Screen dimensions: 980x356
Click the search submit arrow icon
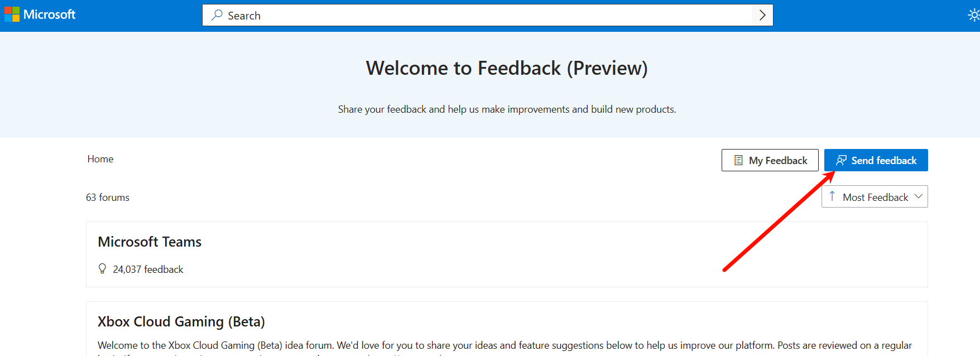(762, 15)
